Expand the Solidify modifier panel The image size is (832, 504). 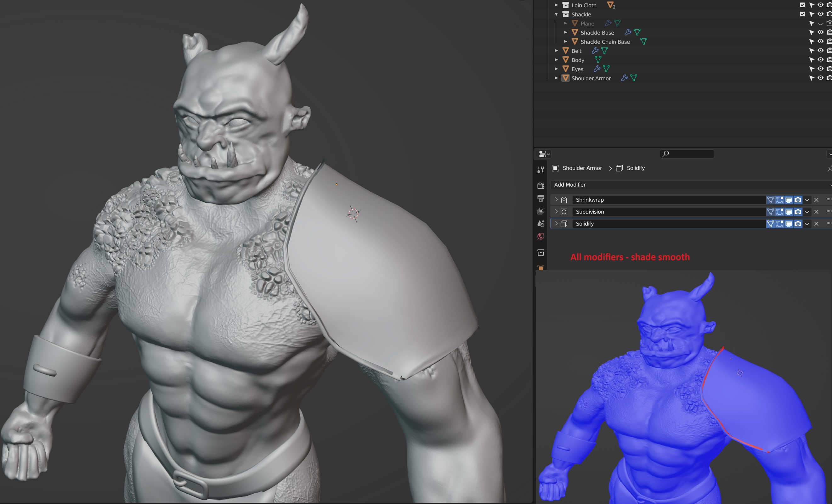(556, 223)
